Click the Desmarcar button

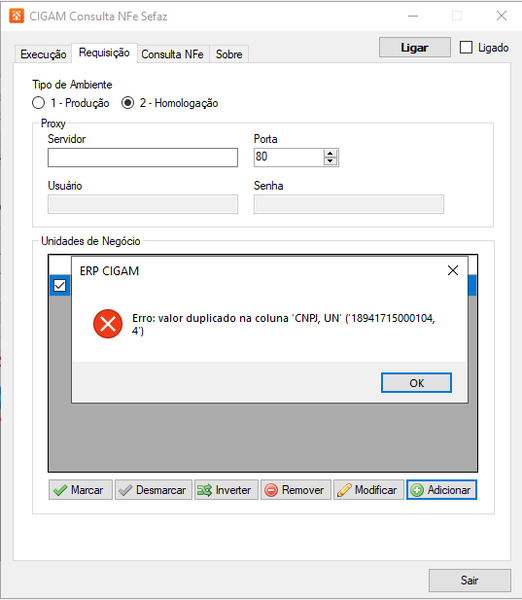pos(153,490)
